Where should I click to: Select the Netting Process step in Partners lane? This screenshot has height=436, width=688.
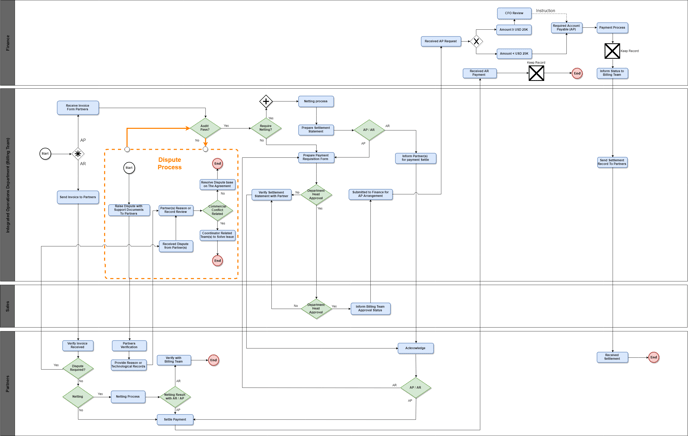(x=128, y=397)
